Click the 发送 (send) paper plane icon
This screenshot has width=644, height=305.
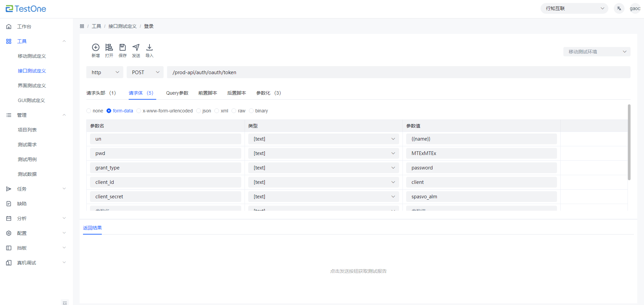pyautogui.click(x=136, y=48)
